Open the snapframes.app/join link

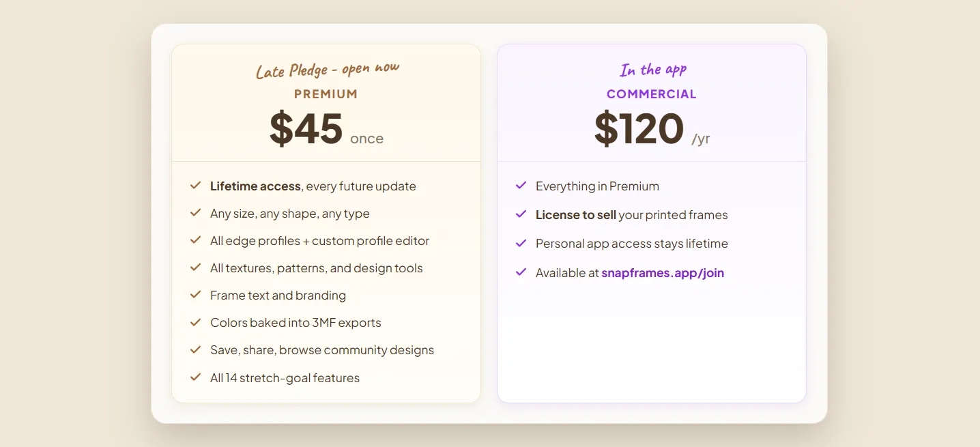[x=663, y=273]
